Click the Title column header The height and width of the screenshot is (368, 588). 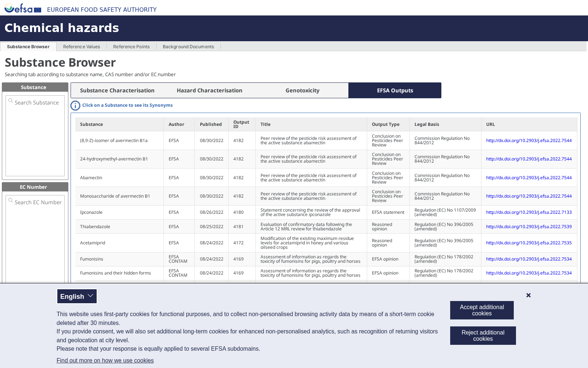[x=311, y=124]
